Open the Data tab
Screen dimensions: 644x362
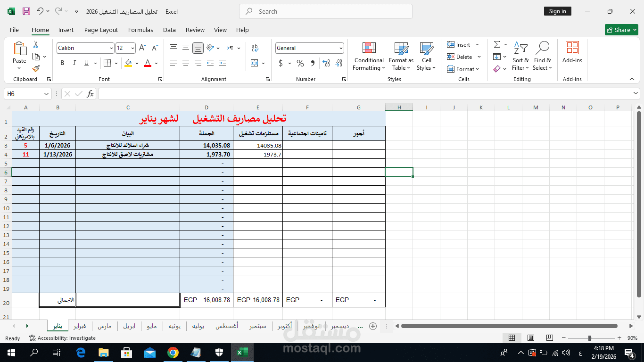click(169, 30)
